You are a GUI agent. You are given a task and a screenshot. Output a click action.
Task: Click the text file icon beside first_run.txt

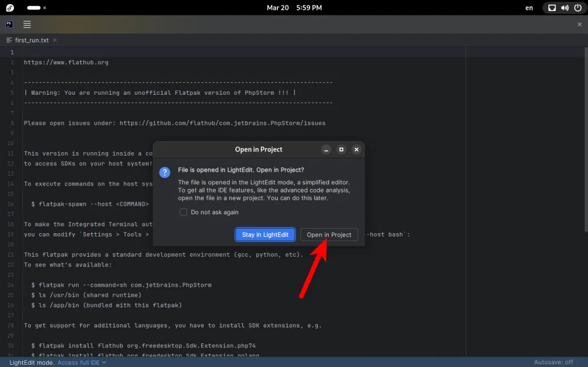click(7, 40)
